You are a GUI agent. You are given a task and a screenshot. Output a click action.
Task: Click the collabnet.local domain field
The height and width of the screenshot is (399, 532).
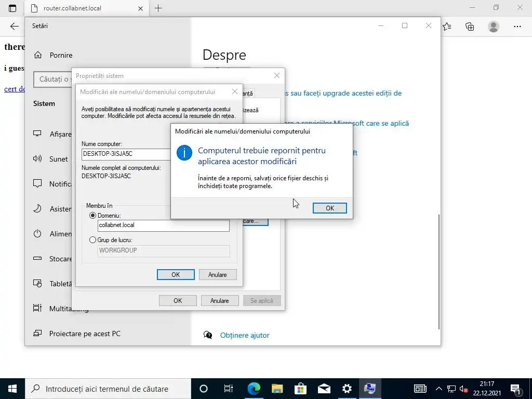tap(164, 225)
